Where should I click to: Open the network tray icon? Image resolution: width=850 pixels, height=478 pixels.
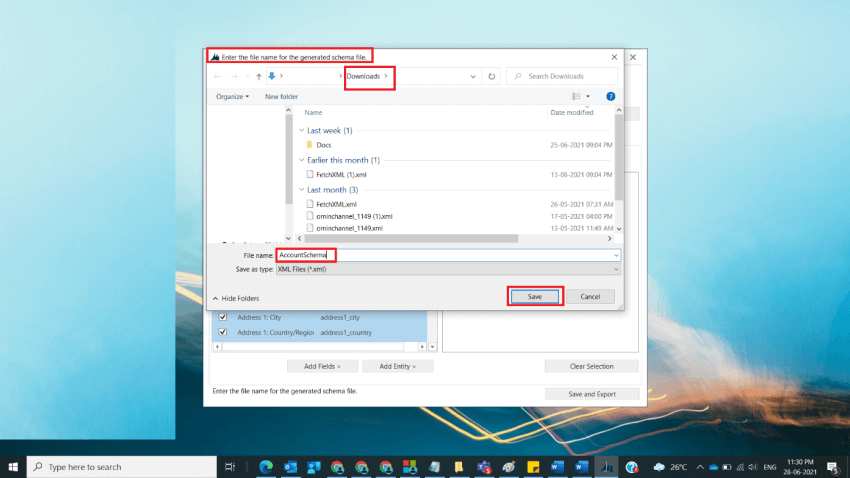740,467
